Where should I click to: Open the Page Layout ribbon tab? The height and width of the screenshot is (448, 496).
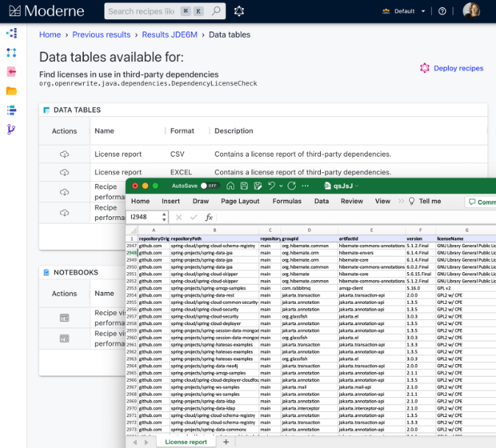[240, 202]
